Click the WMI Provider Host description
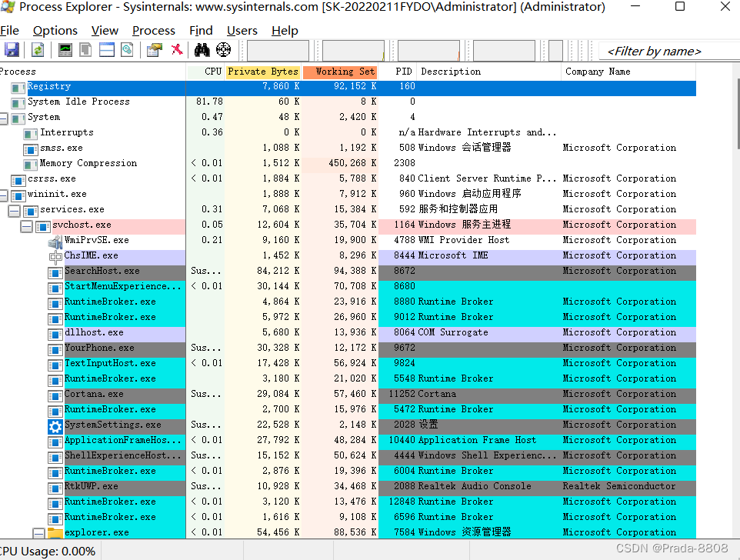Viewport: 740px width, 560px height. tap(463, 240)
